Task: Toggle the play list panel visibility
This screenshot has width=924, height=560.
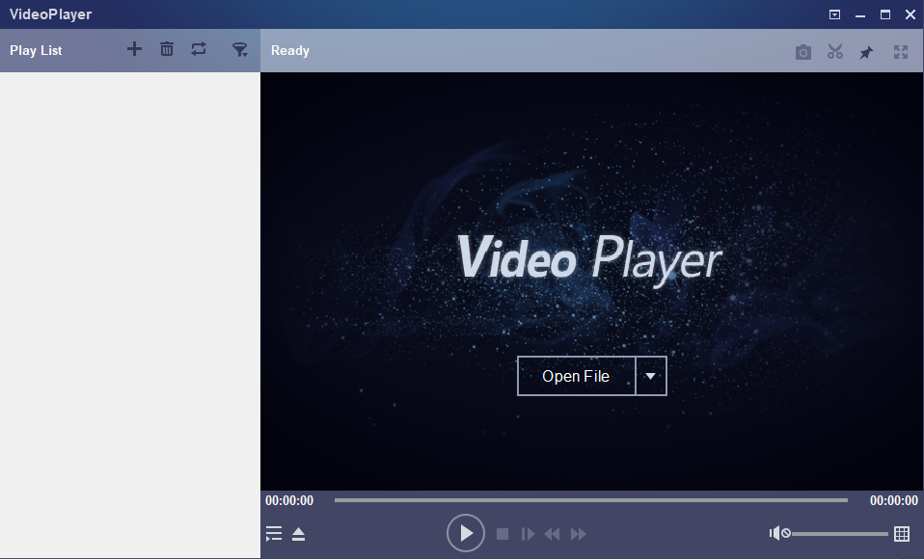Action: coord(274,534)
